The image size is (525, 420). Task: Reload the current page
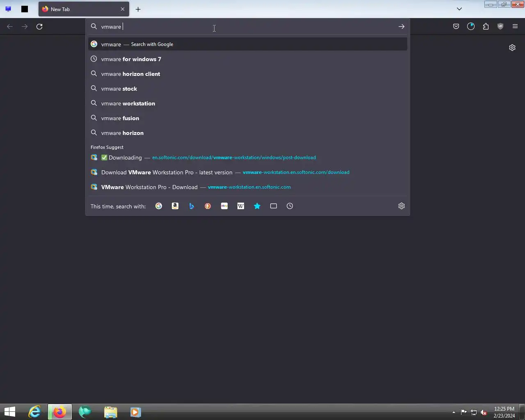pyautogui.click(x=39, y=27)
